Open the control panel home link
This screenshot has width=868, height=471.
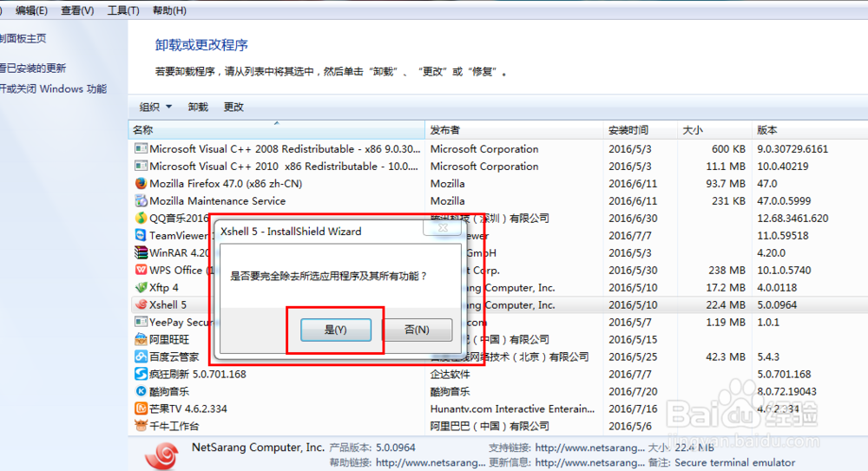[23, 38]
